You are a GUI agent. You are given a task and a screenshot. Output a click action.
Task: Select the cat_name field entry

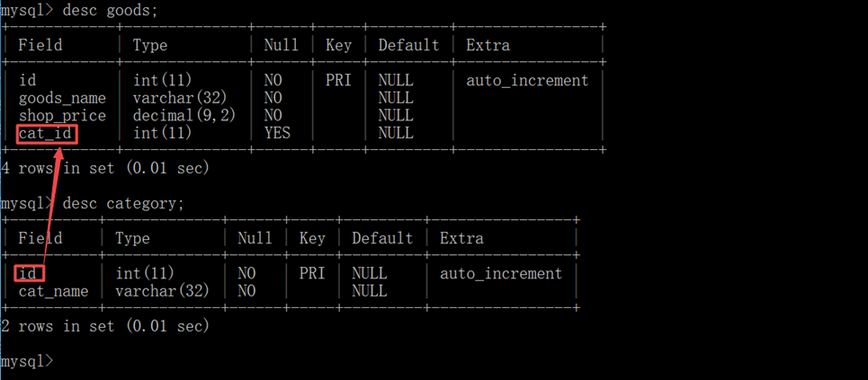pos(53,291)
